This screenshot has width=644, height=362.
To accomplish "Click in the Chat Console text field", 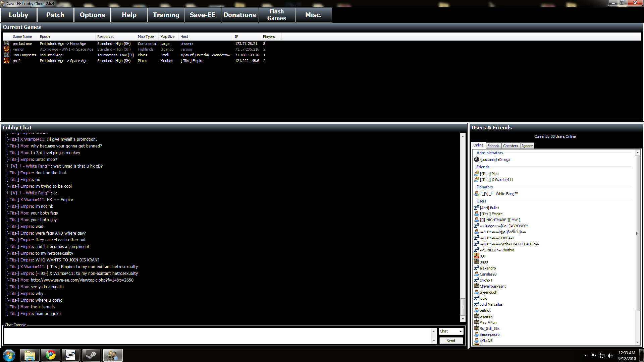I will [217, 336].
